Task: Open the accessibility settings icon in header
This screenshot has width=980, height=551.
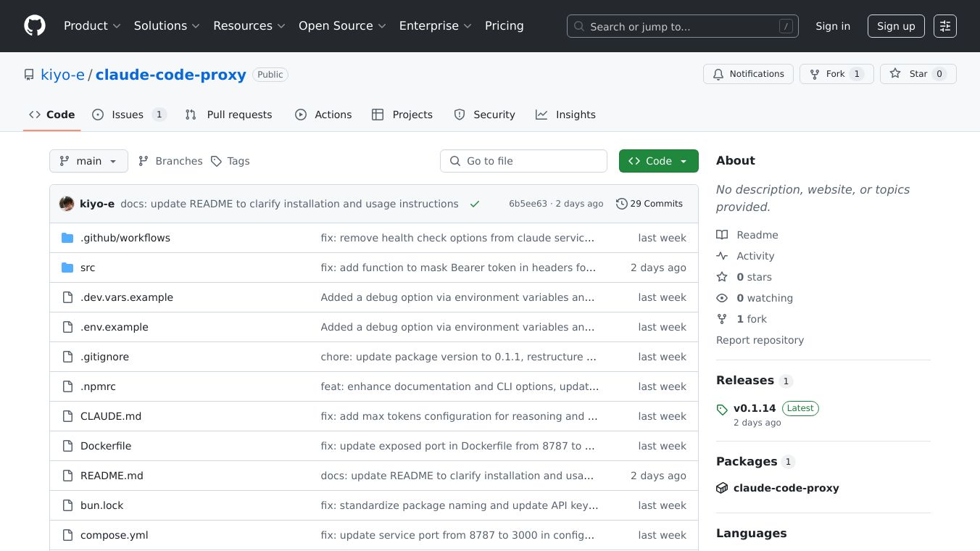Action: coord(944,26)
